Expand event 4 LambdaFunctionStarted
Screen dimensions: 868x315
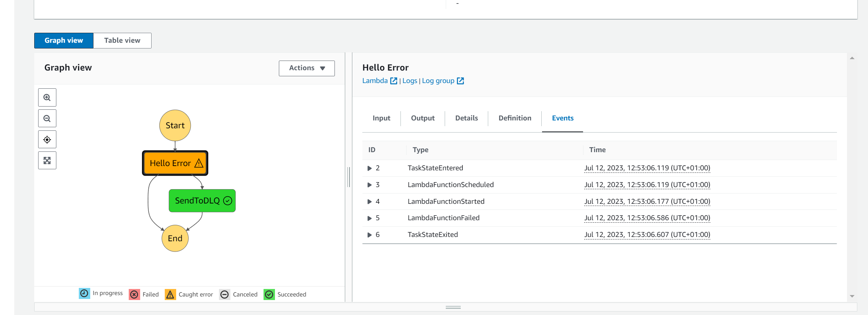coord(369,202)
